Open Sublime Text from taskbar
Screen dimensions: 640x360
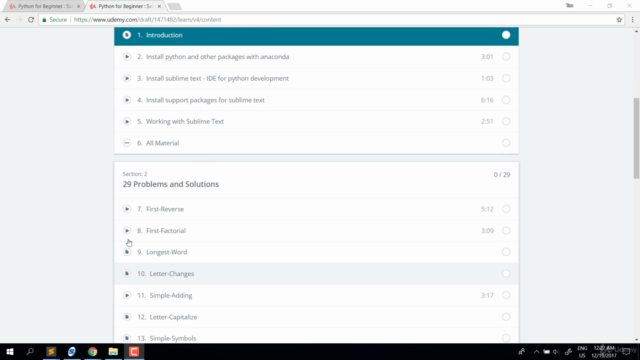[51, 351]
